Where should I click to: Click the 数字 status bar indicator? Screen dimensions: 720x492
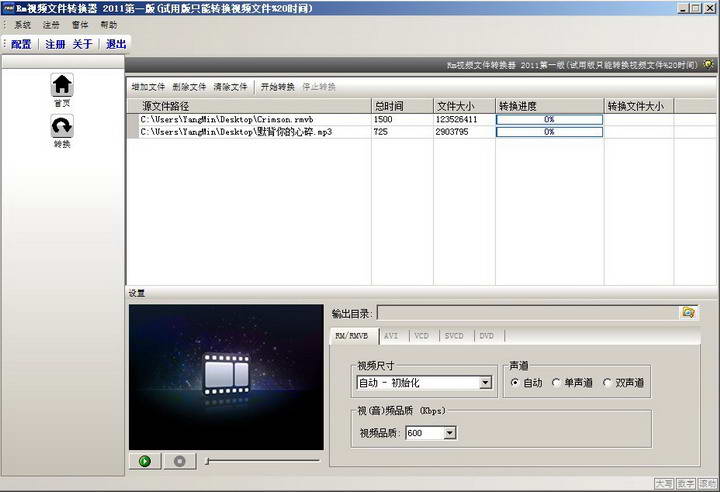pos(686,484)
